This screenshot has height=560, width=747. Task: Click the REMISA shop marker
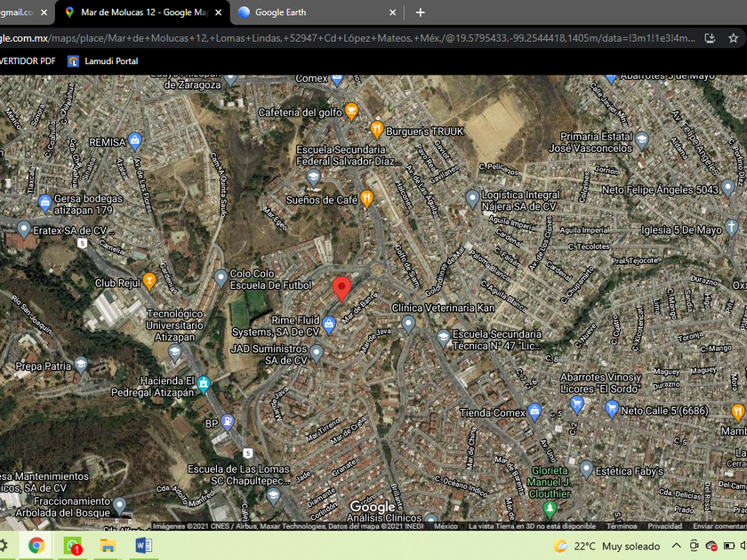[135, 141]
